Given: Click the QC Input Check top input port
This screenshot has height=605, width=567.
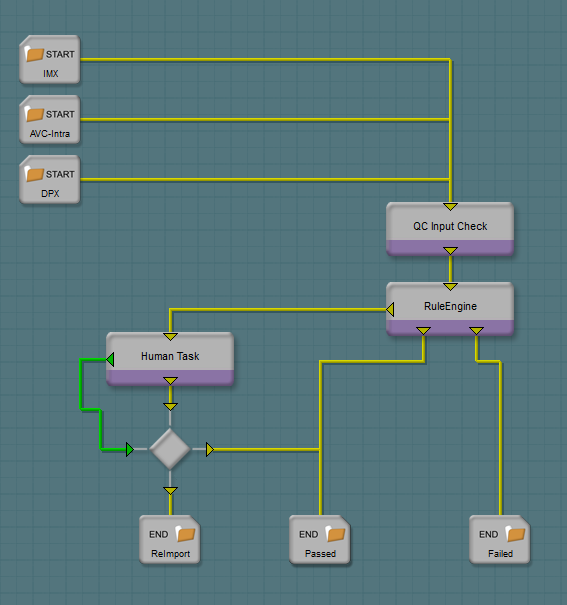Looking at the screenshot, I should 450,207.
